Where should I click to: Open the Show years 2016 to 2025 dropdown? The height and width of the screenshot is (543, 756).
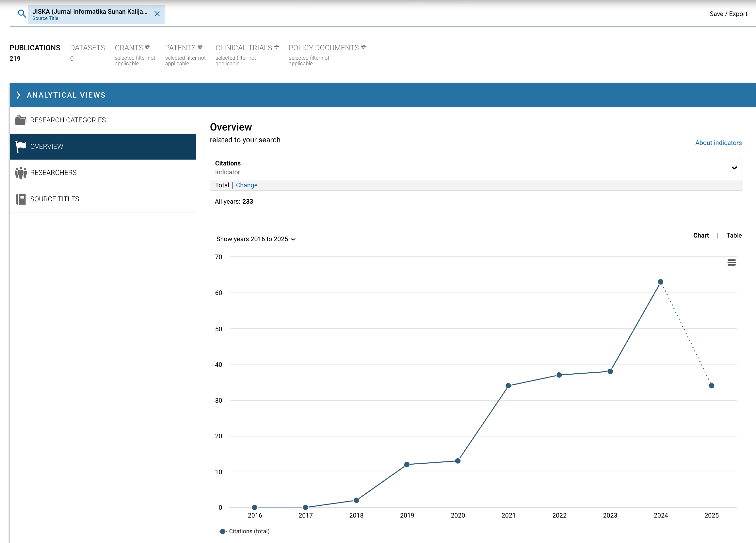coord(256,239)
